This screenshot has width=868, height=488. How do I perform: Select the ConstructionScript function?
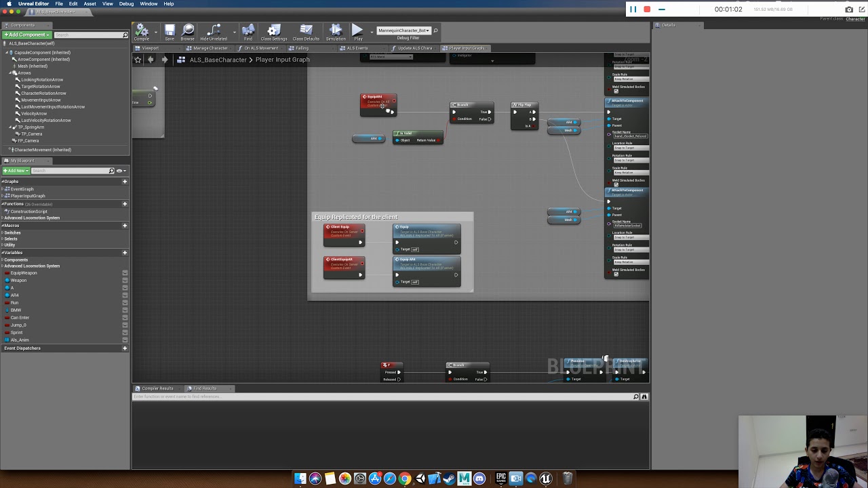28,211
